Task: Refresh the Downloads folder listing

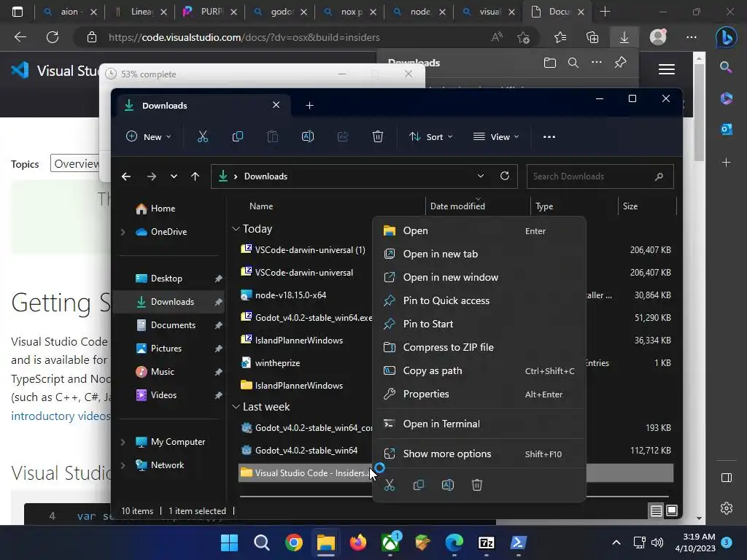Action: [x=505, y=176]
